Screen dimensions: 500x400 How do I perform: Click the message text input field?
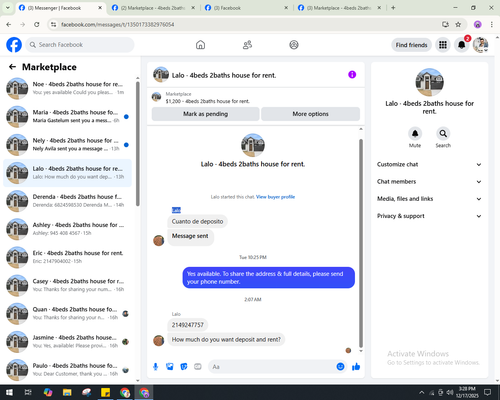(272, 367)
